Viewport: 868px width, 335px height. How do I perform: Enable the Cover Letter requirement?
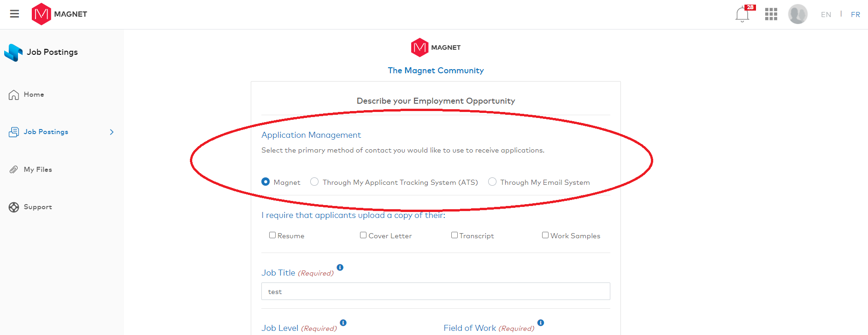click(x=363, y=235)
